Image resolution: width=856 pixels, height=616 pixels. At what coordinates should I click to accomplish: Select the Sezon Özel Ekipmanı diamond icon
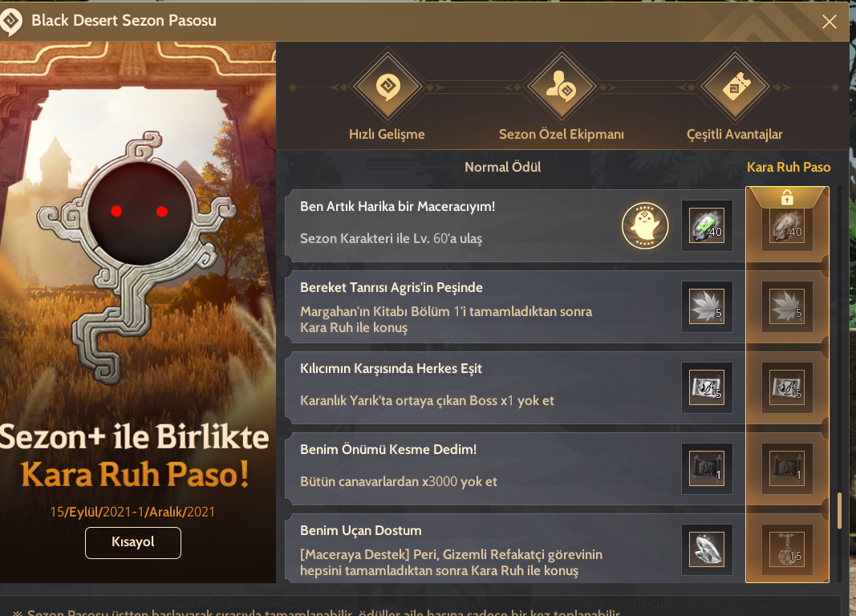[x=562, y=87]
